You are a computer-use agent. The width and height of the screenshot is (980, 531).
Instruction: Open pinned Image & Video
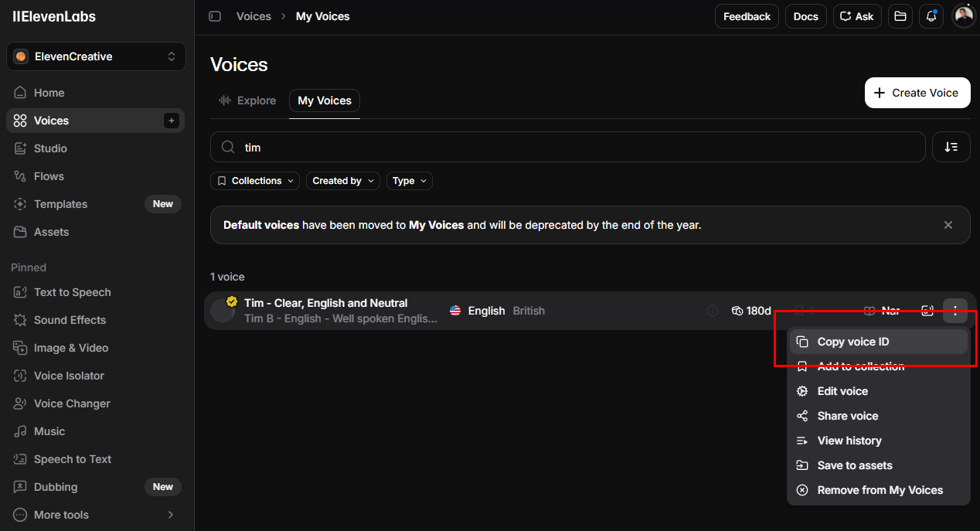[x=96, y=348]
